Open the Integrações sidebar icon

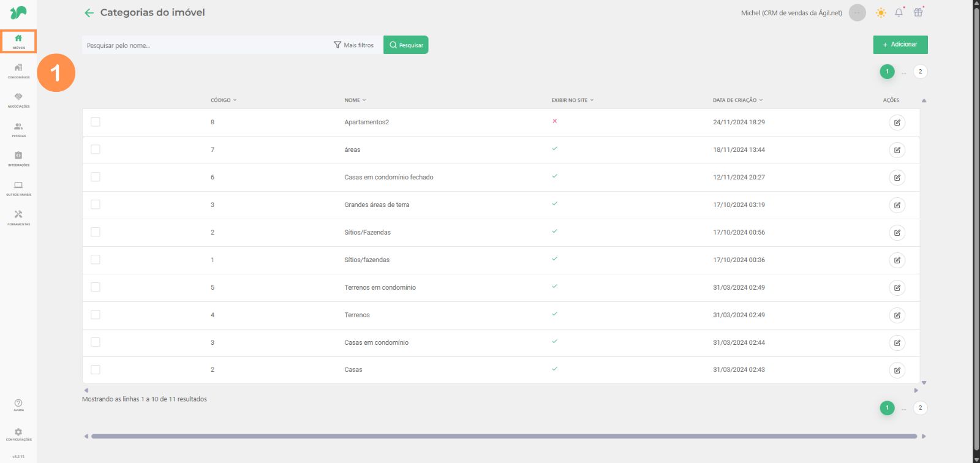(x=18, y=159)
